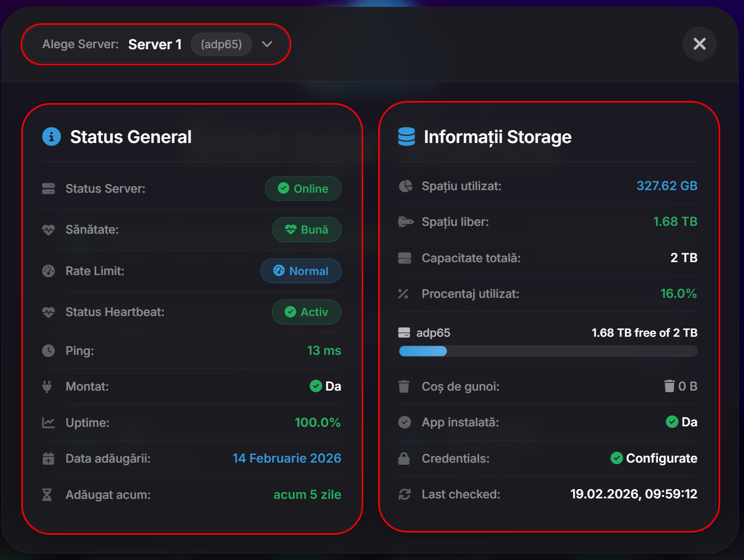Screen dimensions: 744x560
Task: Click the percent icon next to Procentaj utilizat
Action: (403, 294)
